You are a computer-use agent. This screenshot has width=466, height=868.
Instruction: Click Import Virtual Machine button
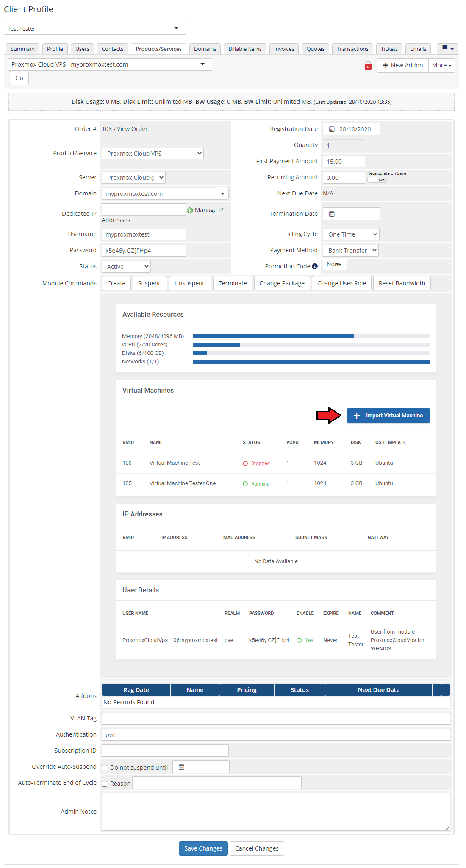click(388, 416)
